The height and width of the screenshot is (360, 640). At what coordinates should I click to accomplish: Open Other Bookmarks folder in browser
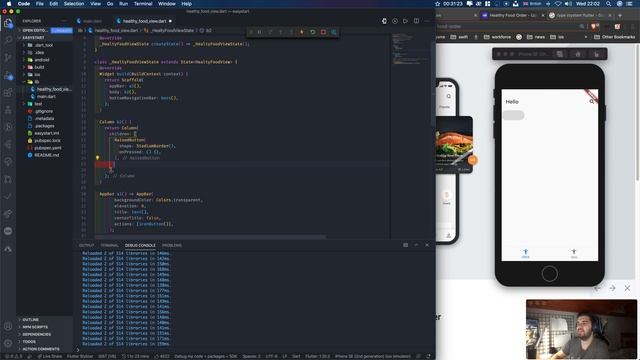click(614, 37)
